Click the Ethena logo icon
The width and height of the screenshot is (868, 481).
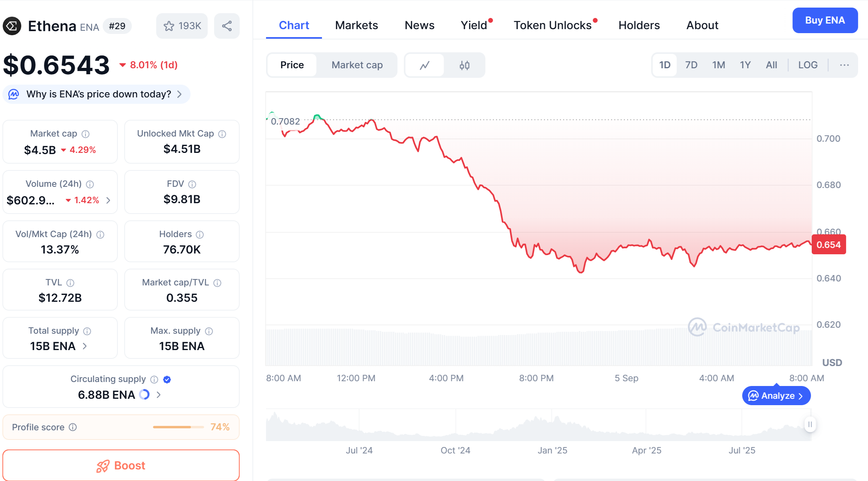12,26
